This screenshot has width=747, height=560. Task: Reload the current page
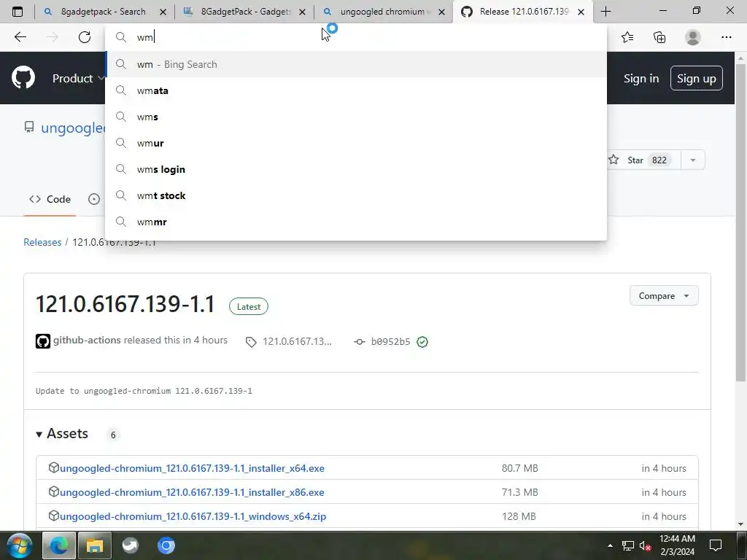coord(85,37)
